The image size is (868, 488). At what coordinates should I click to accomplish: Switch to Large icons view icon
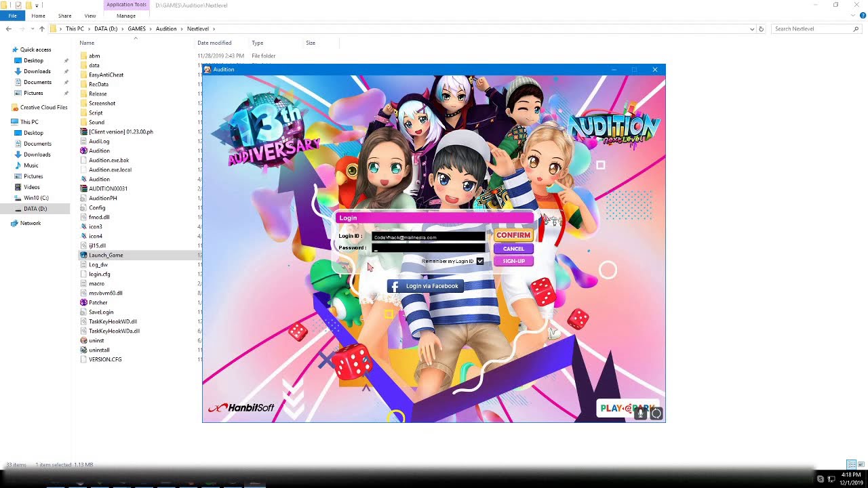pos(861,464)
